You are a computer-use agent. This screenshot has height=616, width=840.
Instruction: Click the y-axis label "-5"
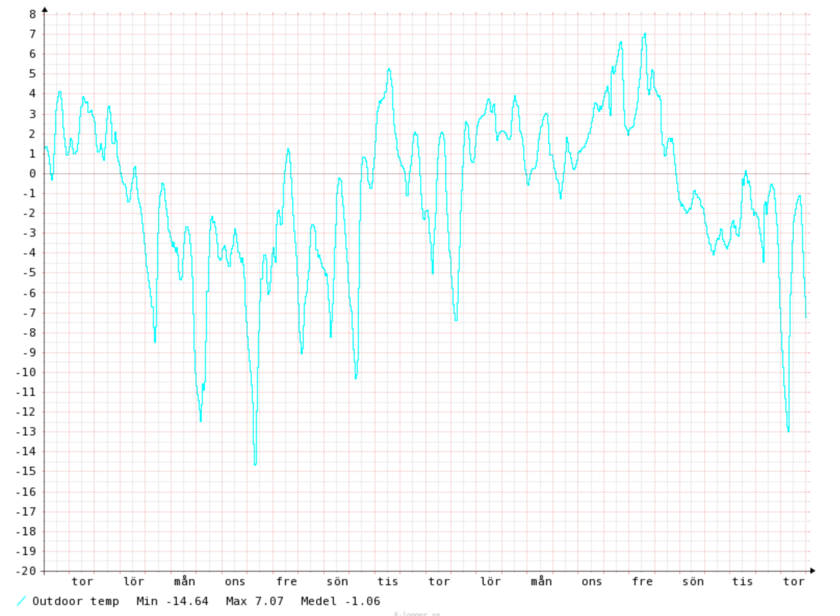tap(29, 273)
